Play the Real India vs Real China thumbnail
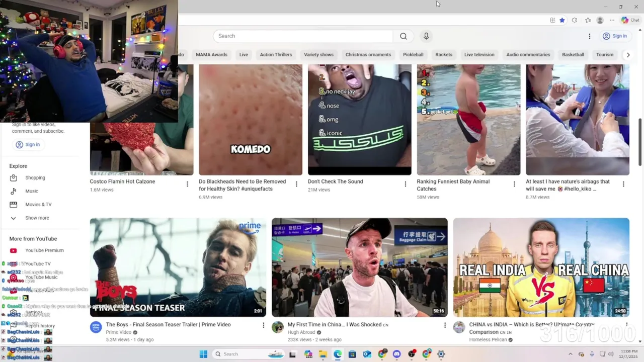Viewport: 644px width, 362px height. (x=541, y=267)
